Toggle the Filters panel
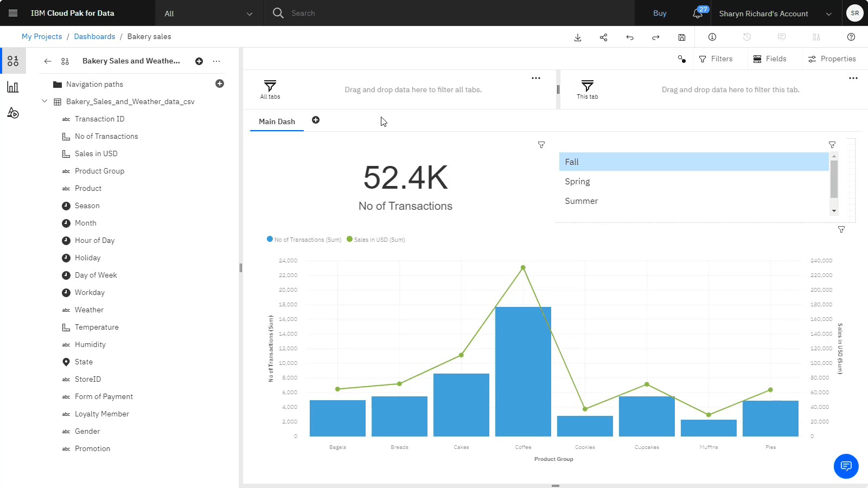 pos(716,59)
